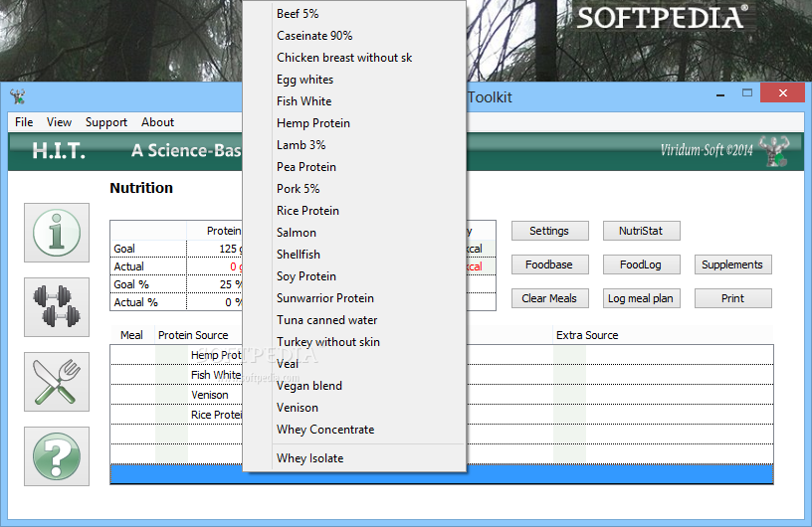This screenshot has height=527, width=812.
Task: Select Rice Protein in the popup menu
Action: pos(354,211)
